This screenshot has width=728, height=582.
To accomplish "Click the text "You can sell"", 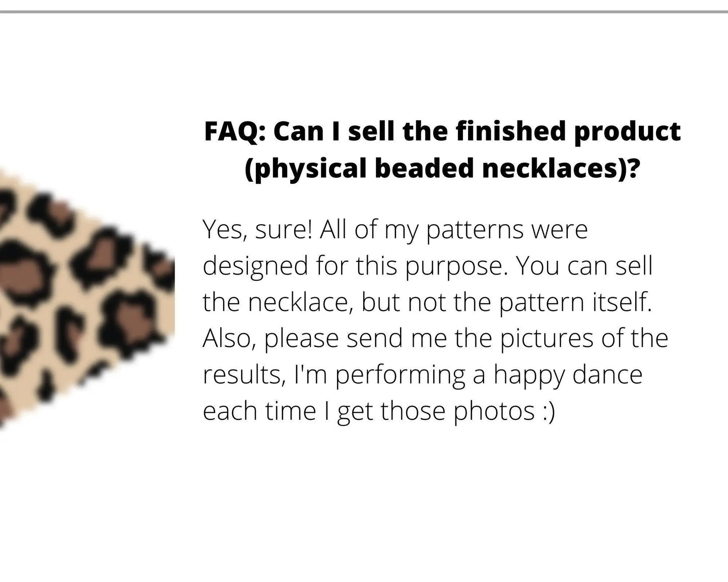I will [x=584, y=266].
